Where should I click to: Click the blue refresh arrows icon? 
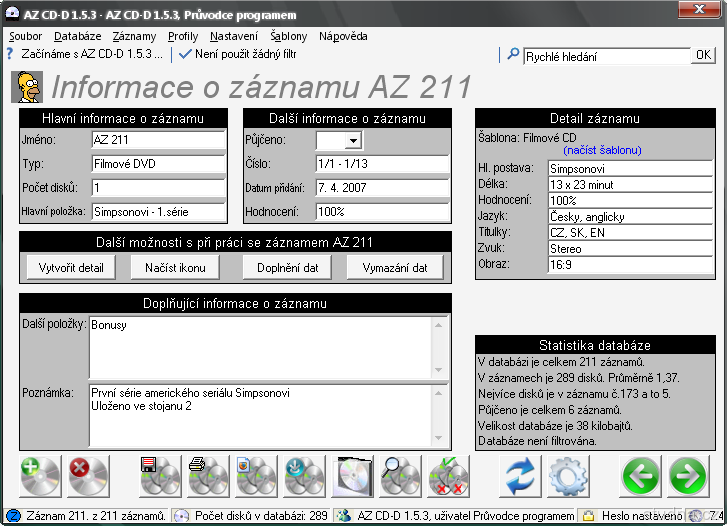520,476
